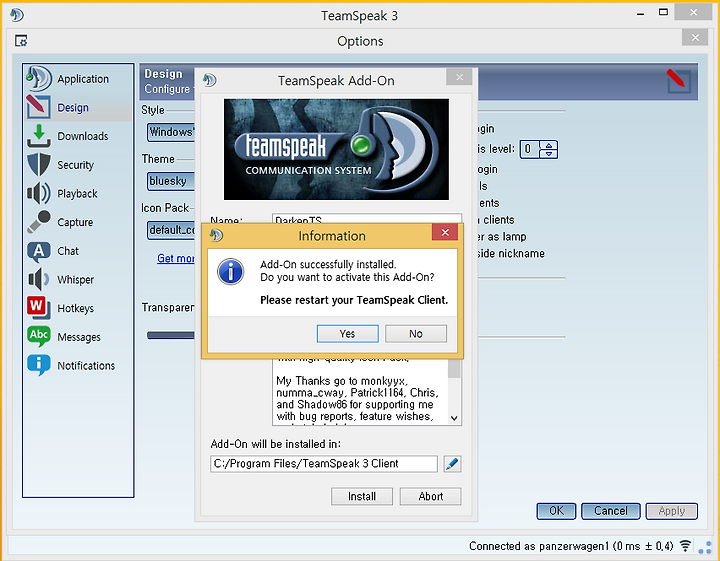Image resolution: width=720 pixels, height=561 pixels.
Task: Open the Whisper settings label
Action: click(x=75, y=280)
